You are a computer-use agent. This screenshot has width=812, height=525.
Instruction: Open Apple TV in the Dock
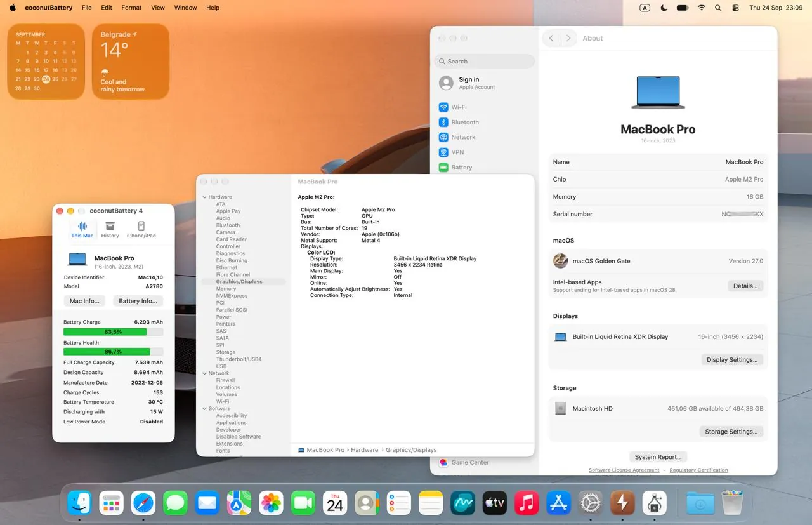495,503
